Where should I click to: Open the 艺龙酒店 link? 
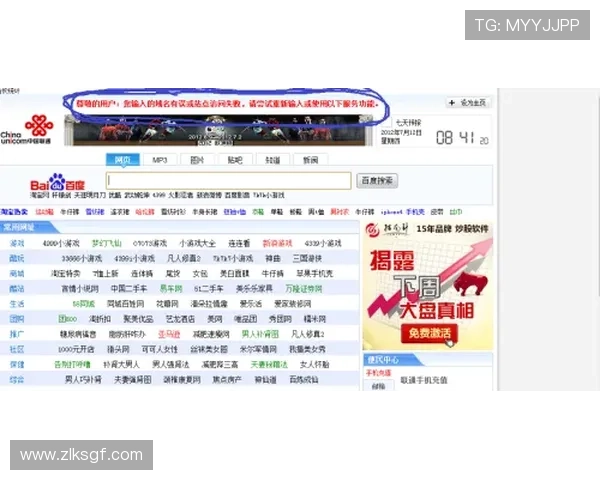pyautogui.click(x=180, y=319)
